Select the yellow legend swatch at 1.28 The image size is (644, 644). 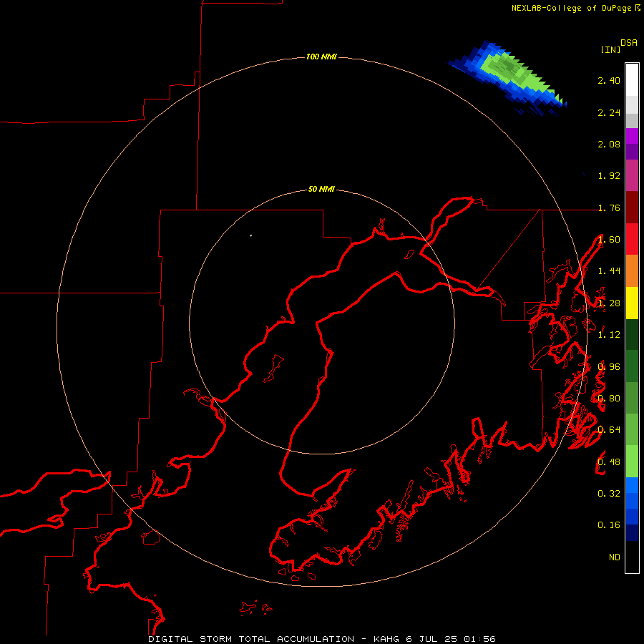pyautogui.click(x=632, y=303)
